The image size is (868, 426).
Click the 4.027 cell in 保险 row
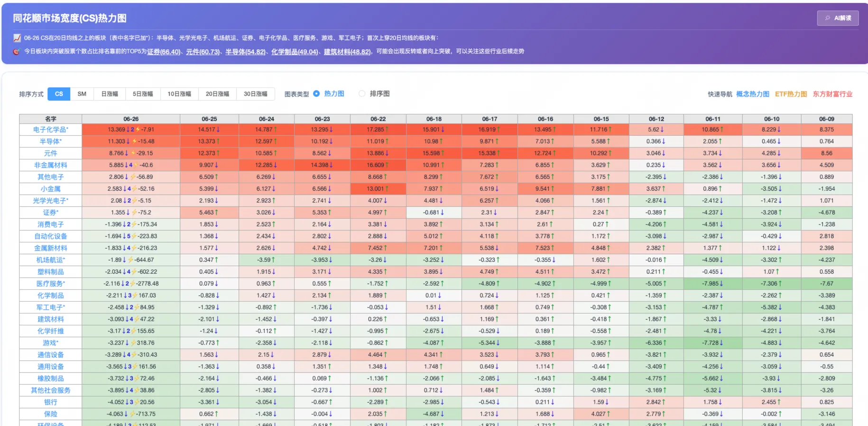tap(601, 414)
